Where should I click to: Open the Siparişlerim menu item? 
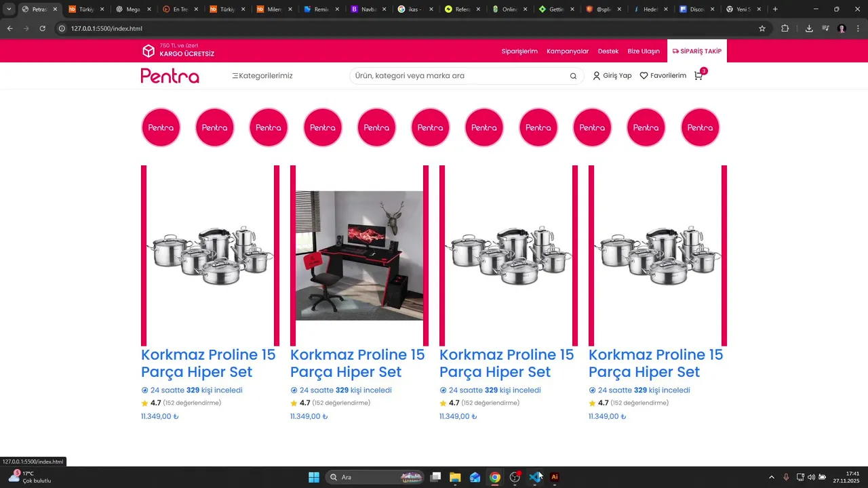click(519, 51)
